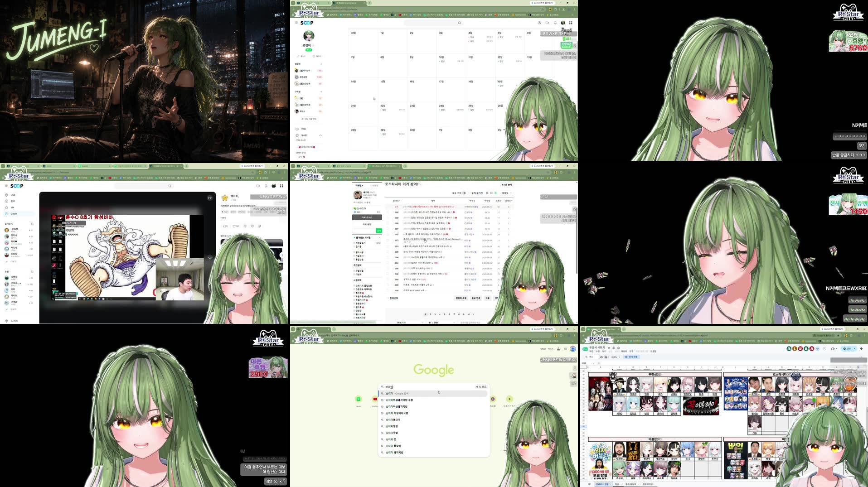
Task: Open 도움말 menu in spreadsheet window
Action: coord(653,351)
